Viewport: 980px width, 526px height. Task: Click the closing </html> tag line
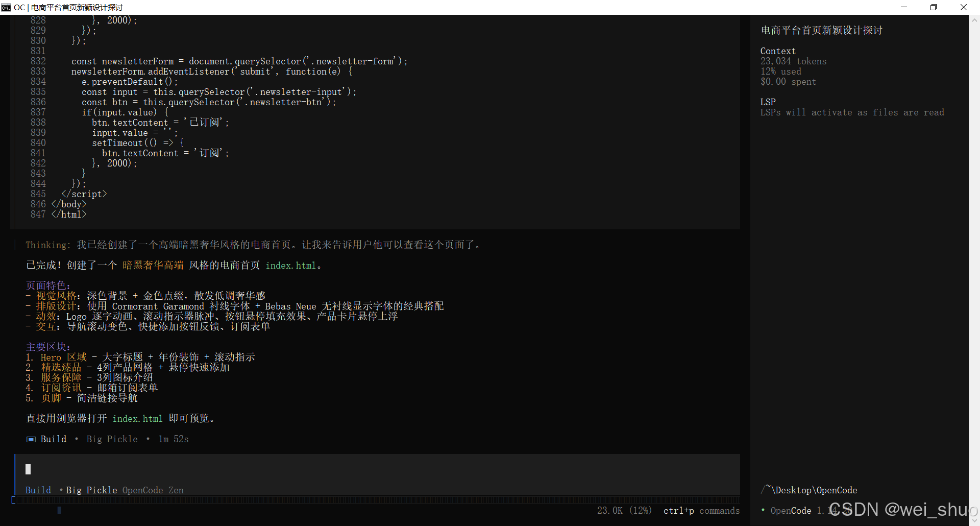[69, 214]
